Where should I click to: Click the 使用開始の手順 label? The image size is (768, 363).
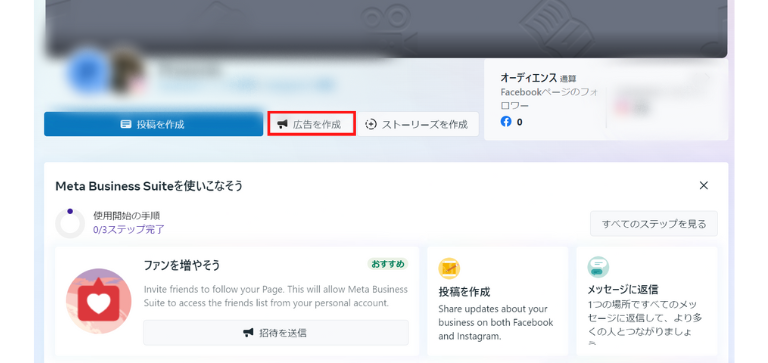[x=126, y=216]
